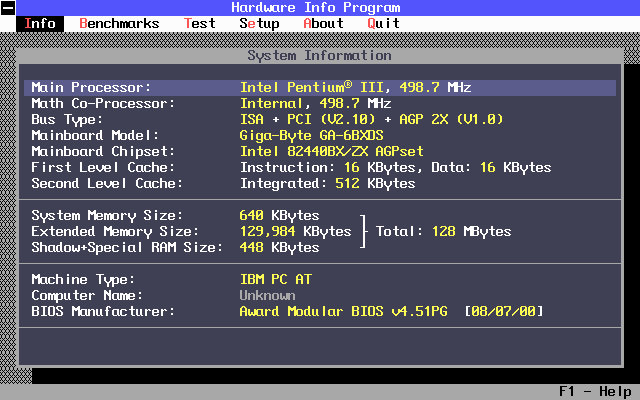Select Quit from the menu bar
Viewport: 640px width, 400px height.
tap(383, 23)
